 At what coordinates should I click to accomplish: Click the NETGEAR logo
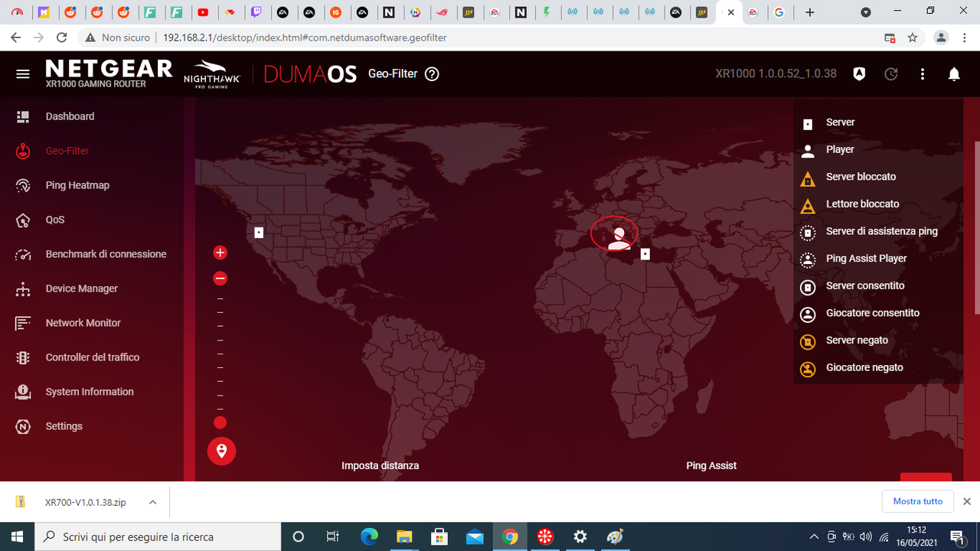click(x=109, y=69)
